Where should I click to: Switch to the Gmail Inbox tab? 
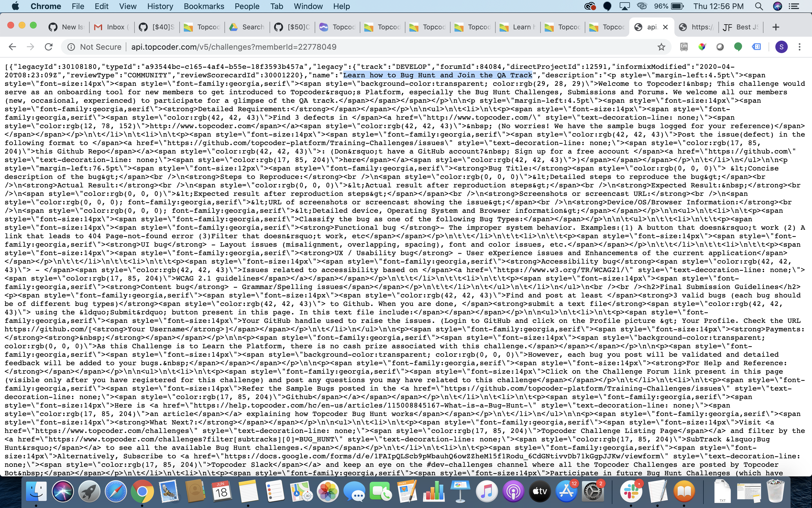click(x=112, y=27)
